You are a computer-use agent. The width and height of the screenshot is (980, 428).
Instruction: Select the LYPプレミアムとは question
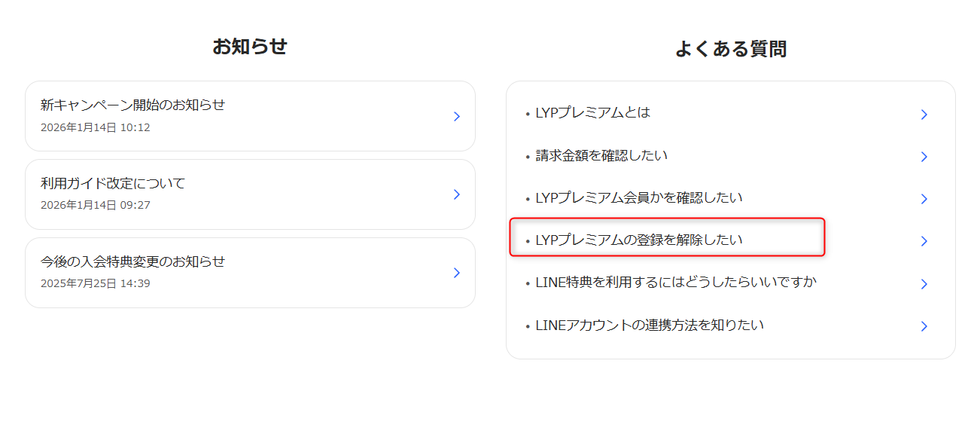pos(592,113)
